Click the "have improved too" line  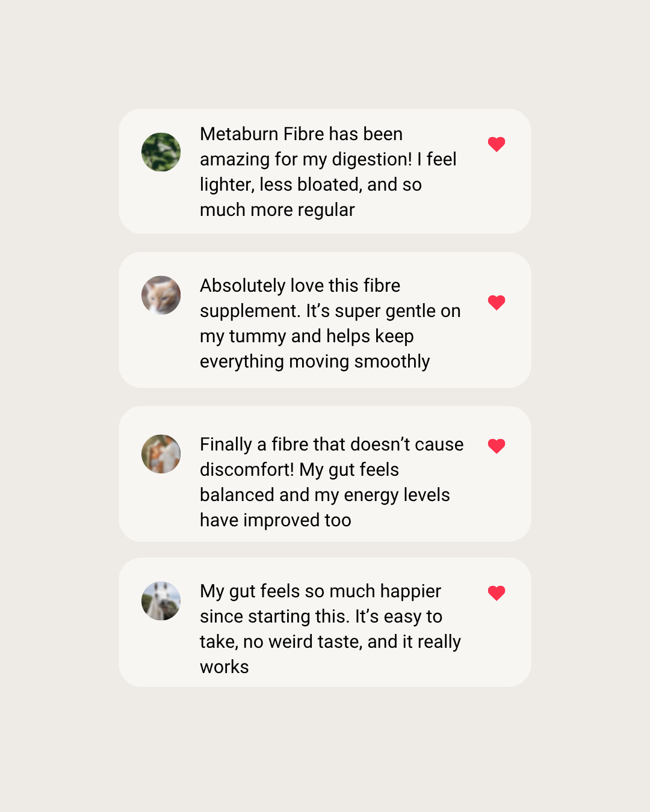(275, 520)
